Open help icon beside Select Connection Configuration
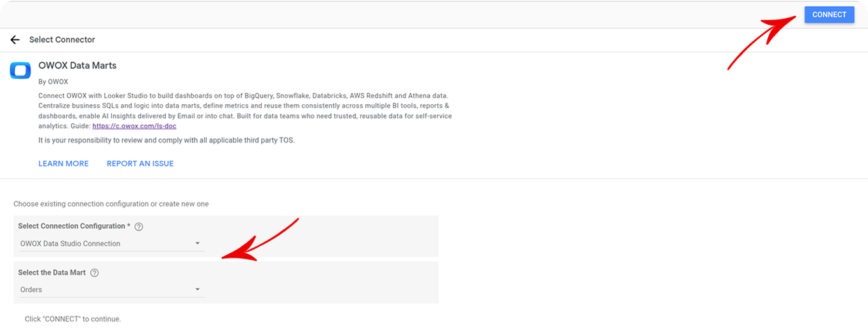This screenshot has width=868, height=336. click(x=139, y=227)
